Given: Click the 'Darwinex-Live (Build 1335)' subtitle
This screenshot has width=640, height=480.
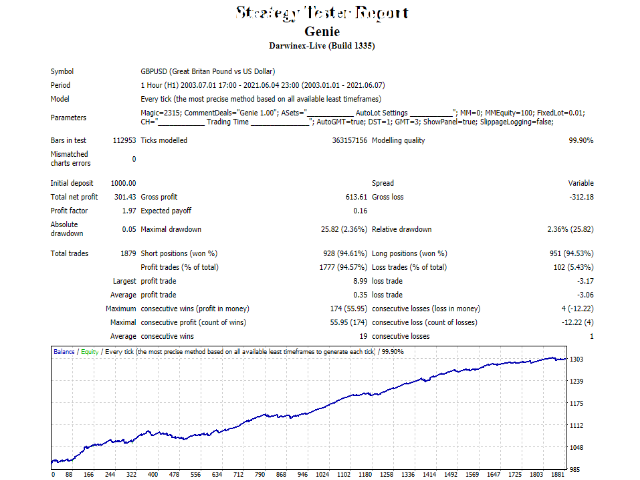Looking at the screenshot, I should tap(322, 46).
